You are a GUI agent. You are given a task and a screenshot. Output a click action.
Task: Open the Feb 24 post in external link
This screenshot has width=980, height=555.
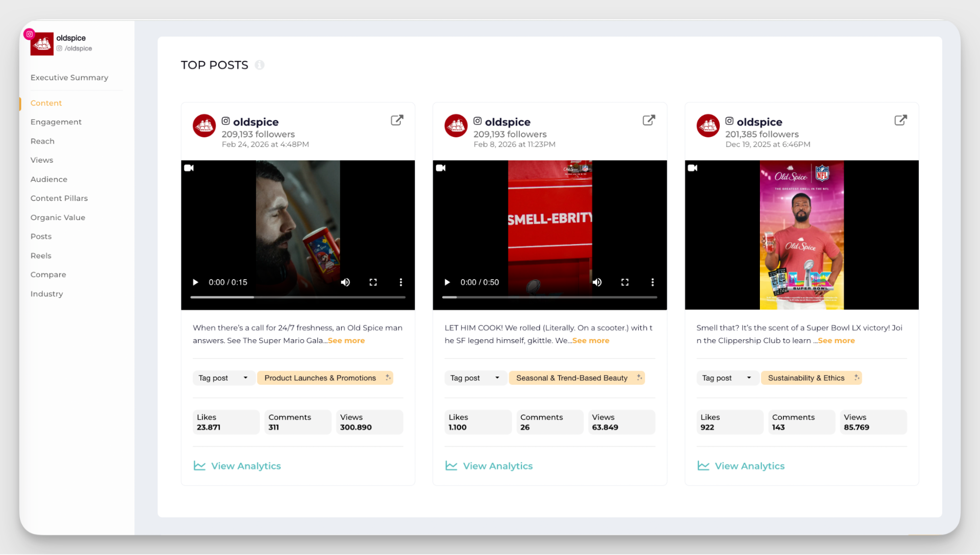click(x=397, y=120)
